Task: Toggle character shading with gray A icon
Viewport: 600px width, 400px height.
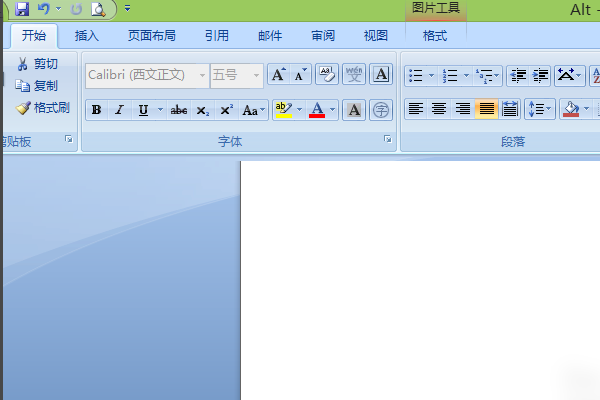Action: coord(354,110)
